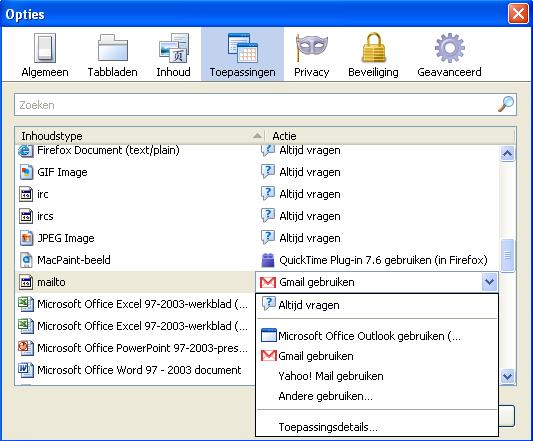Open the Tabbladen folder icon
The height and width of the screenshot is (441, 533).
(x=113, y=48)
